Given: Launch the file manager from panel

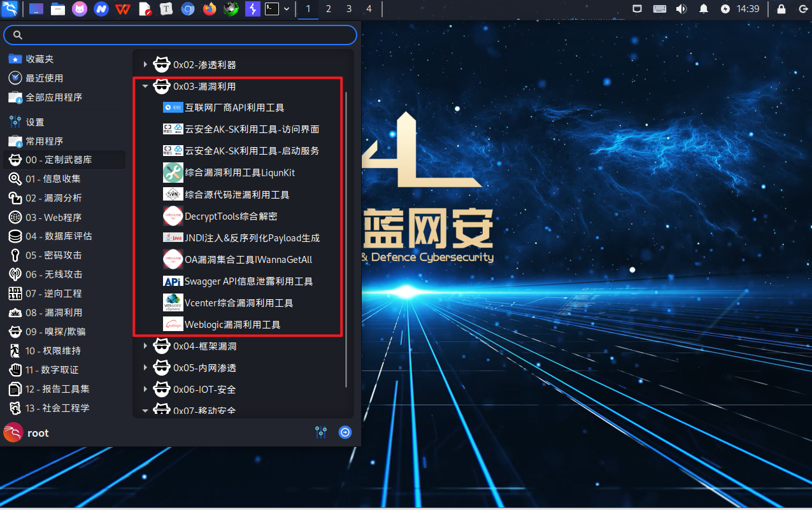Looking at the screenshot, I should tap(58, 9).
